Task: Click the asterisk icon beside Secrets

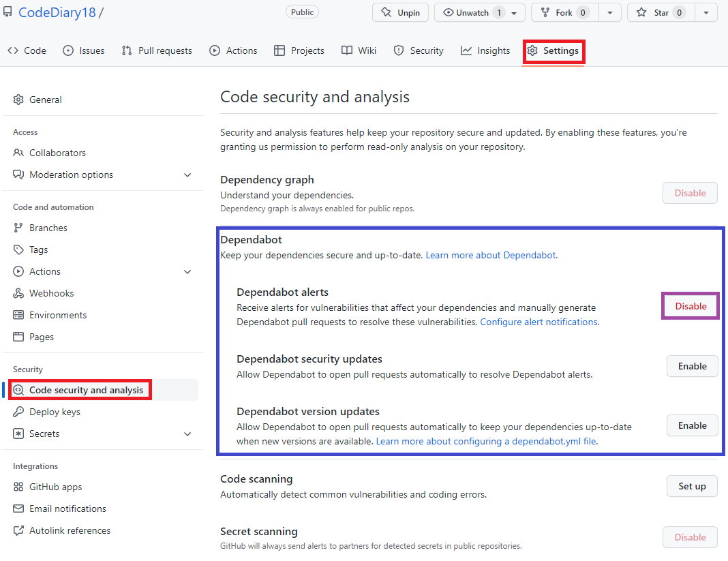Action: pyautogui.click(x=18, y=434)
